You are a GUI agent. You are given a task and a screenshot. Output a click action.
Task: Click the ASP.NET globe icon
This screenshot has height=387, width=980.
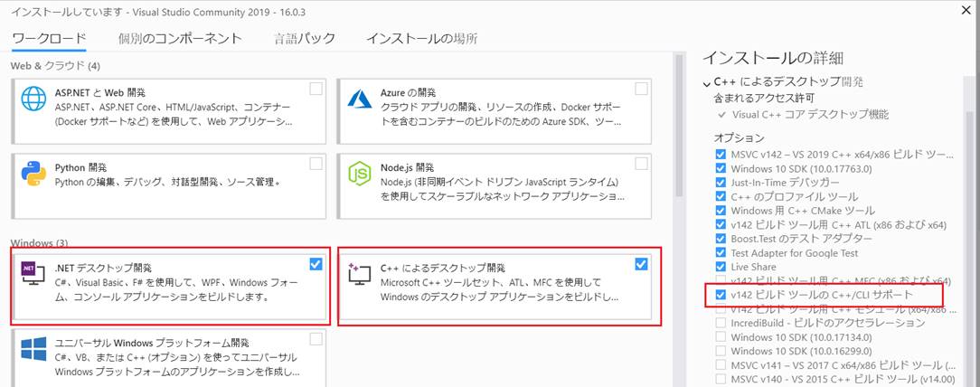(33, 98)
